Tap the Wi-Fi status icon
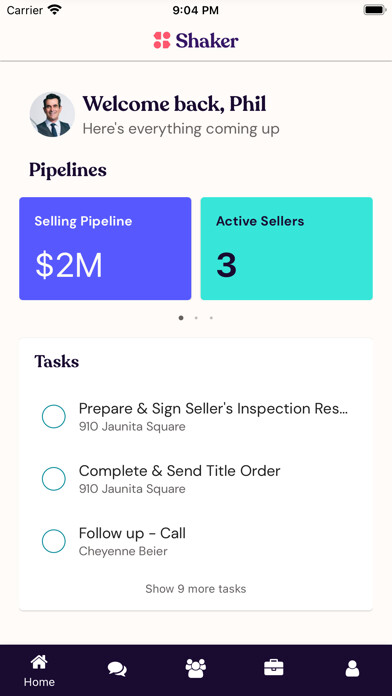The height and width of the screenshot is (696, 392). point(55,10)
